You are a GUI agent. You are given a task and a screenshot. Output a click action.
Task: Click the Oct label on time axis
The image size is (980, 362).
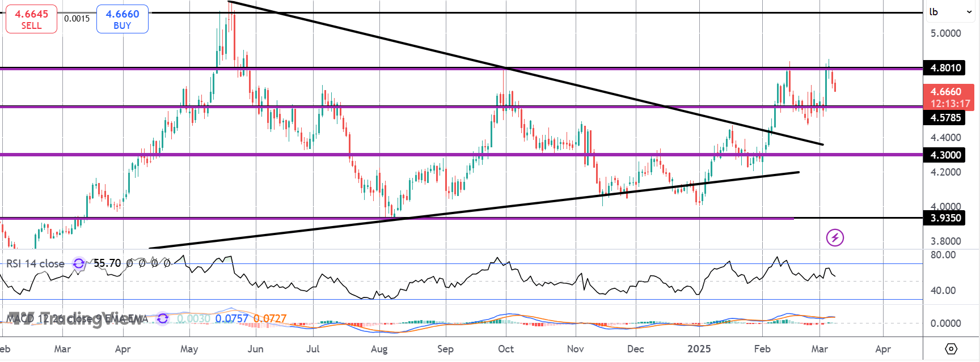(x=506, y=349)
